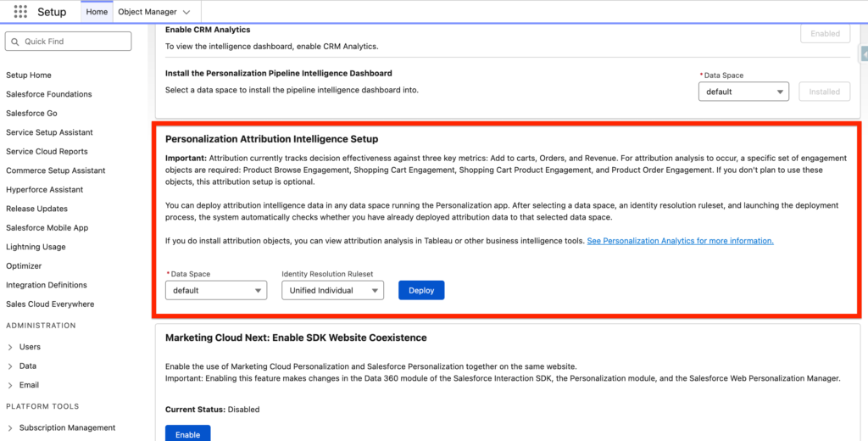The height and width of the screenshot is (441, 868).
Task: Click Enable for SDK Website Coexistence
Action: click(187, 434)
